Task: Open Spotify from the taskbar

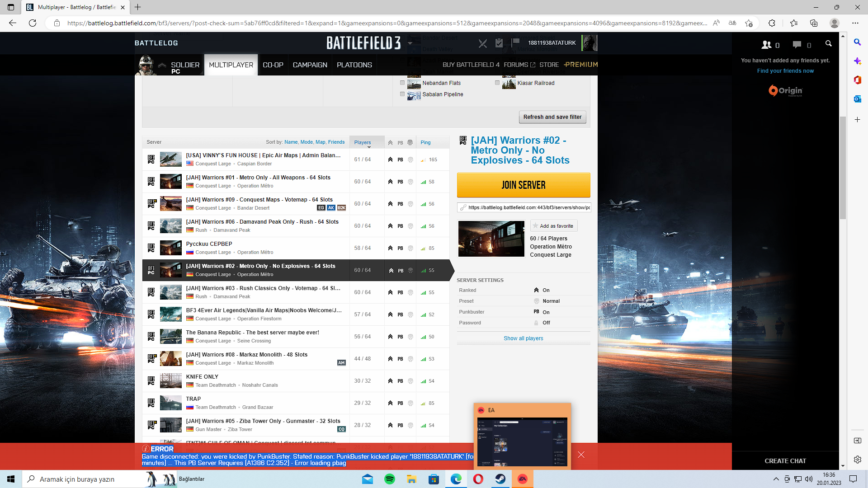Action: (389, 479)
